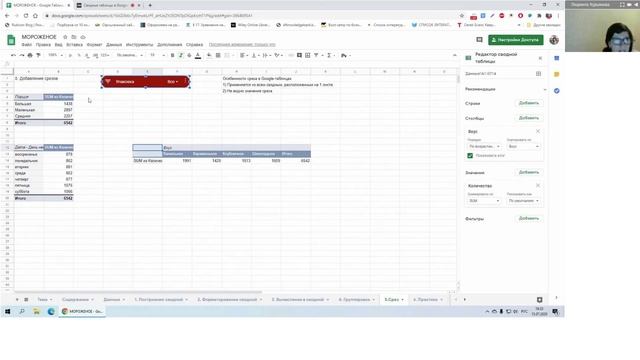640x360 pixels.
Task: Open the Calendar side panel icon
Action: (556, 58)
